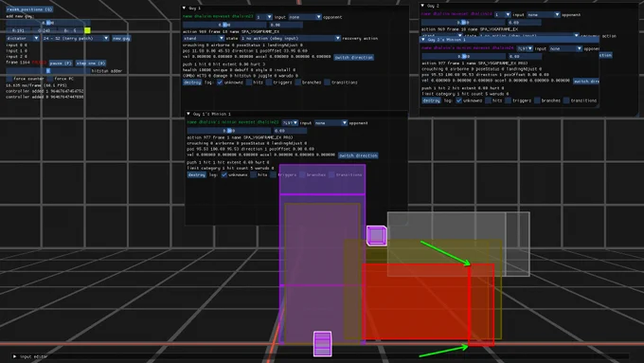
Task: Check Guy 2's Minion branches checkbox
Action: tap(537, 100)
